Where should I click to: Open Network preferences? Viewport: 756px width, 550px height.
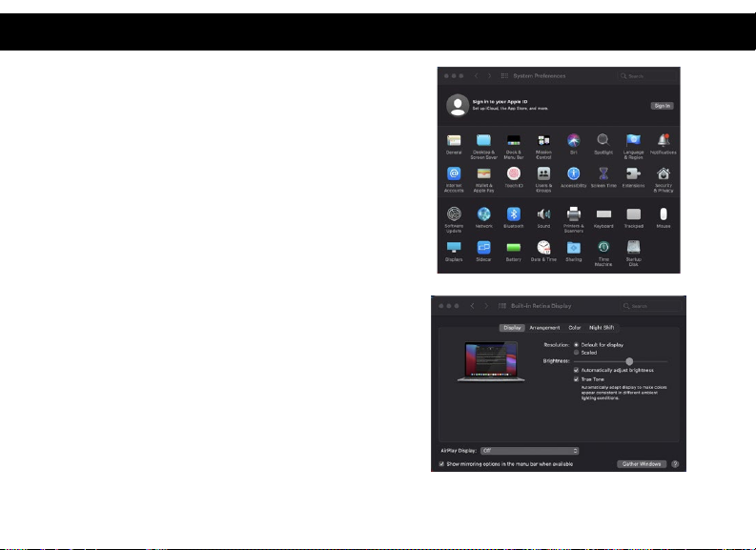click(483, 217)
